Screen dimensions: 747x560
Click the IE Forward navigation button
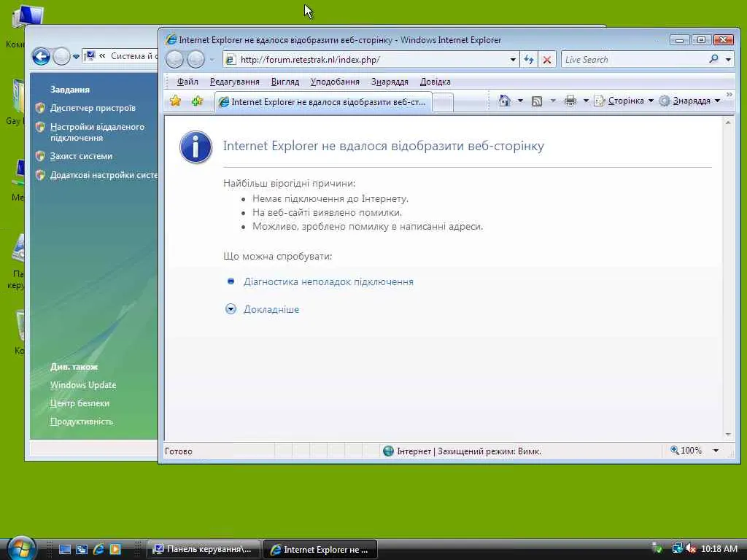pyautogui.click(x=196, y=60)
